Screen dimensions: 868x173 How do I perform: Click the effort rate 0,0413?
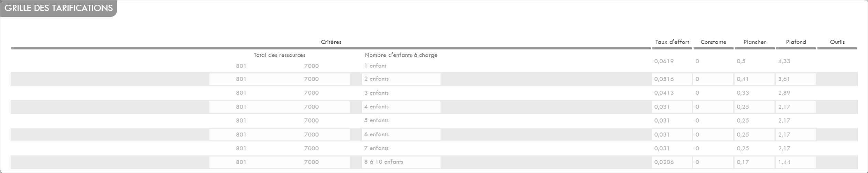[664, 93]
